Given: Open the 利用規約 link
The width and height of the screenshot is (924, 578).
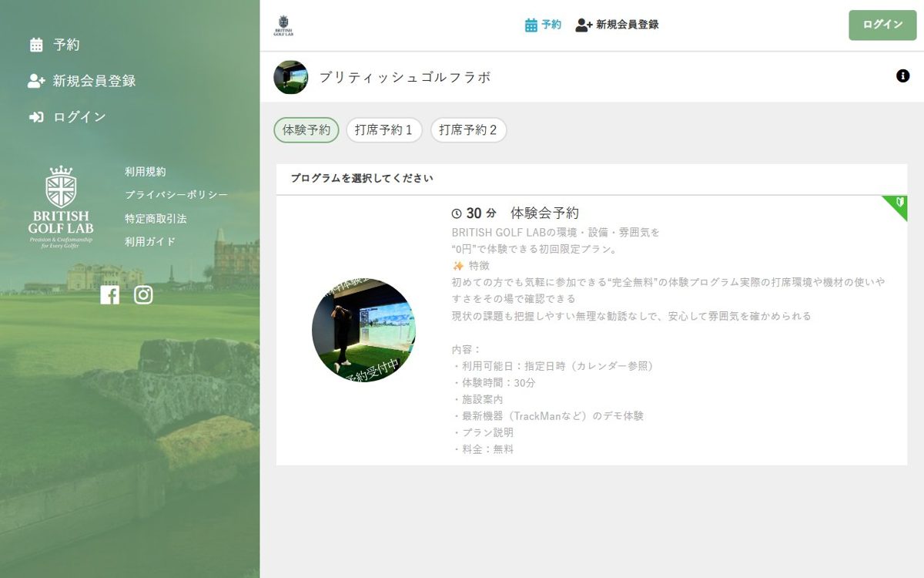Looking at the screenshot, I should click(146, 172).
